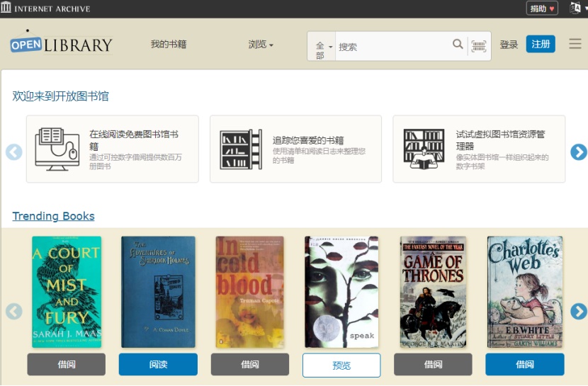Click the Internet Archive logo icon
This screenshot has width=588, height=386.
click(x=6, y=8)
